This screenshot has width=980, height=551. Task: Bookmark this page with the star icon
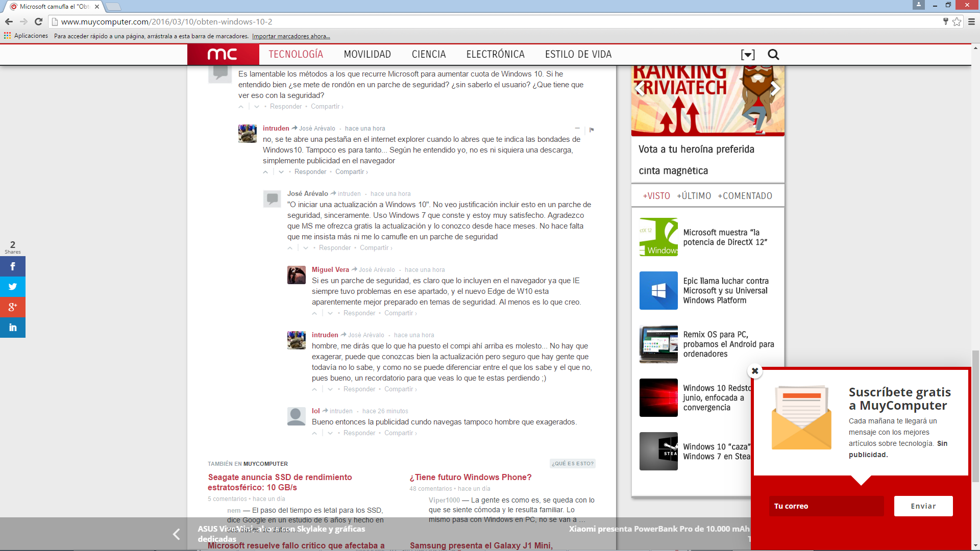tap(957, 22)
